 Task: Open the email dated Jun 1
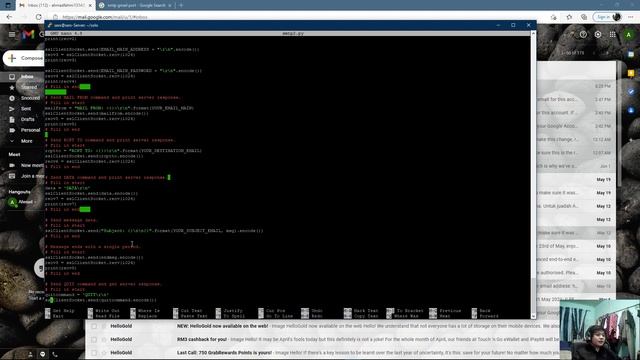576,166
